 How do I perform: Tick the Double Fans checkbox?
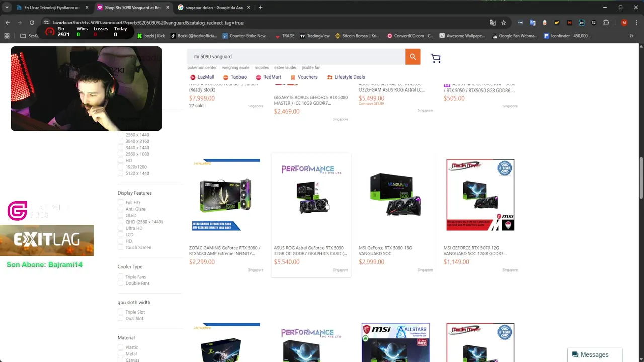(x=120, y=283)
